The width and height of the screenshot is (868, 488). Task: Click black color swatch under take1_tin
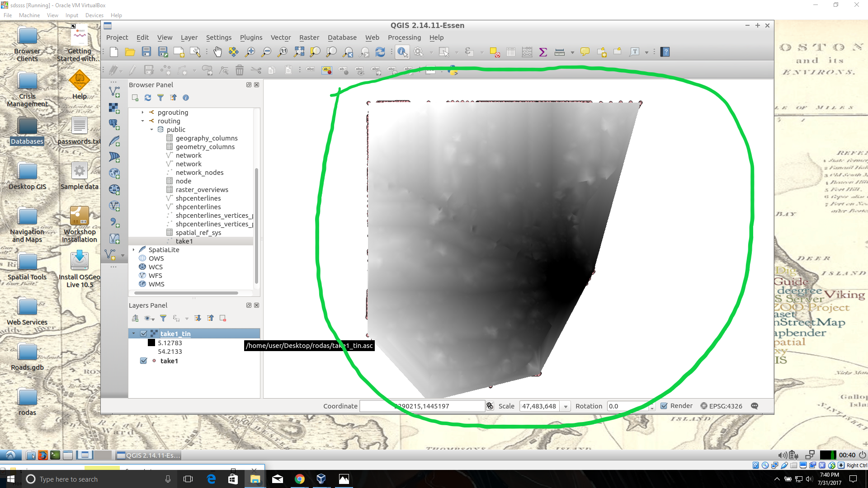[x=151, y=343]
